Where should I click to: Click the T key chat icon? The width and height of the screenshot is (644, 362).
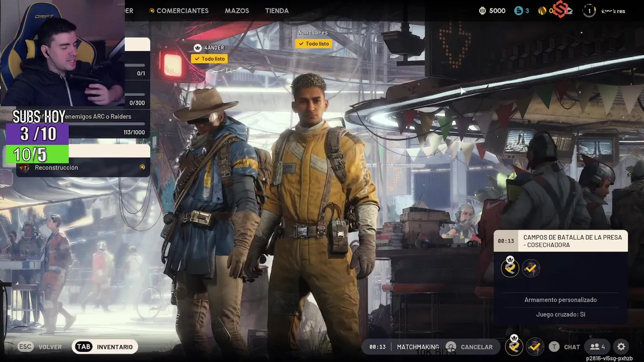pyautogui.click(x=554, y=347)
